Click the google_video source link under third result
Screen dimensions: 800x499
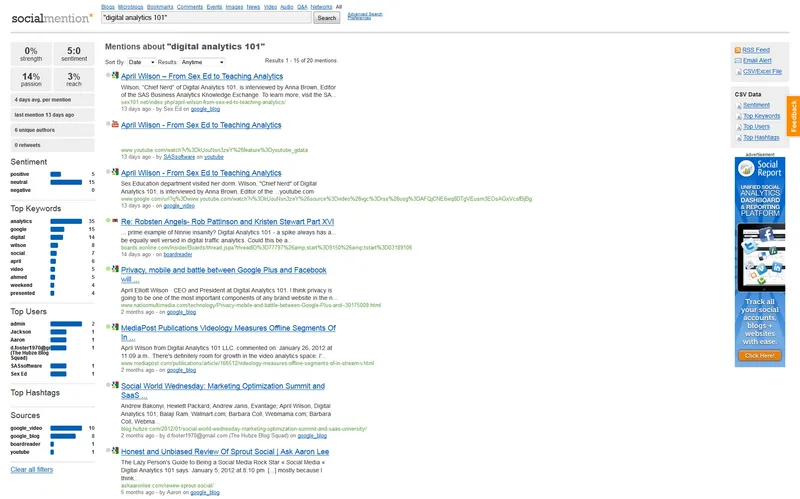pyautogui.click(x=179, y=206)
